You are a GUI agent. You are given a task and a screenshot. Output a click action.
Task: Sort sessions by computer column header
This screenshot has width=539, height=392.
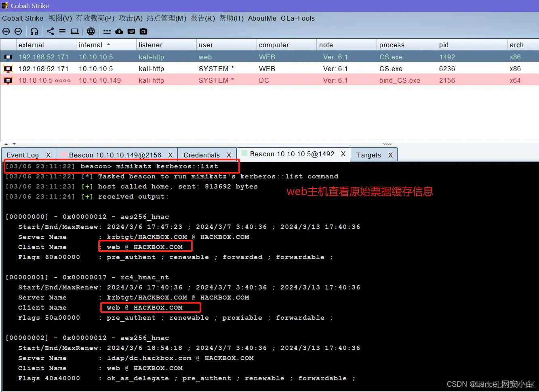tap(286, 45)
